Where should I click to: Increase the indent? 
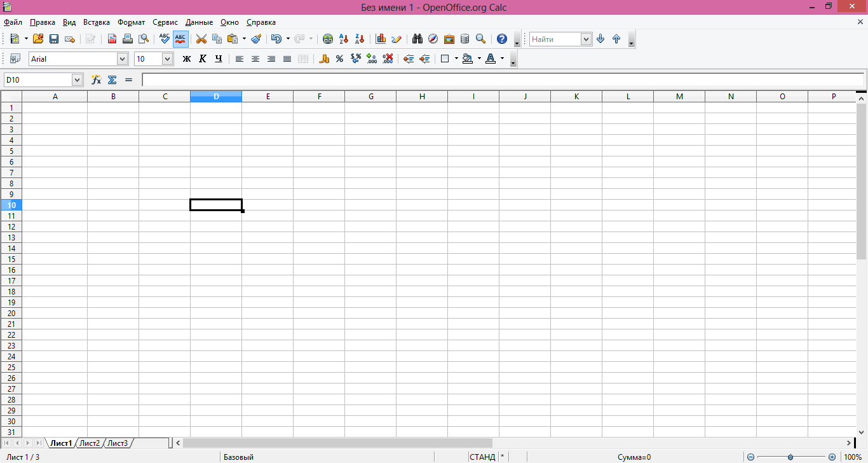424,59
